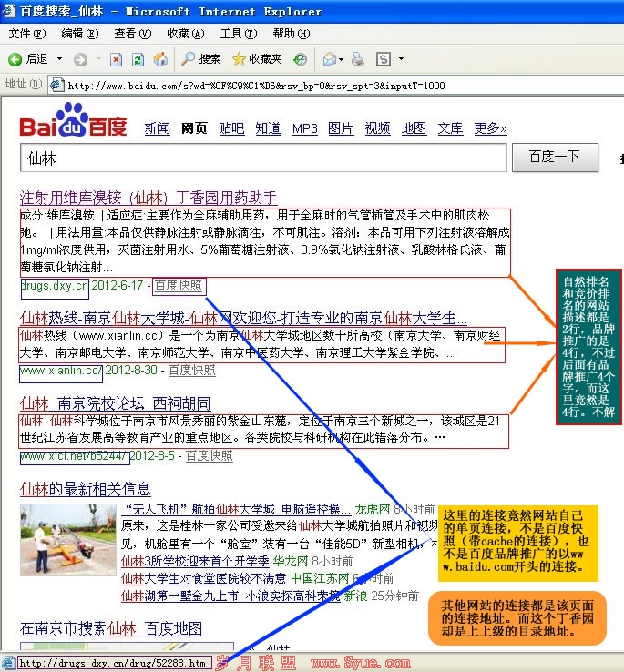The image size is (624, 672).
Task: Open the 新闻 tab link
Action: pos(157,128)
